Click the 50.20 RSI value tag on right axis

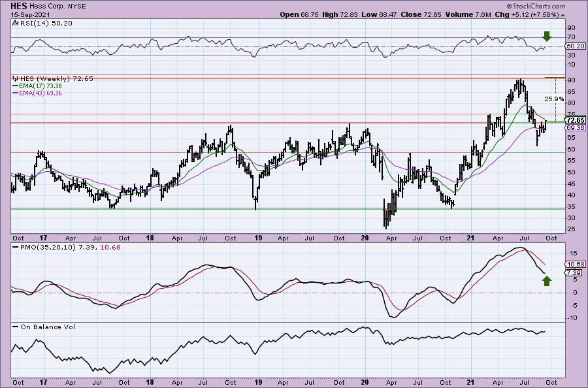pyautogui.click(x=576, y=46)
